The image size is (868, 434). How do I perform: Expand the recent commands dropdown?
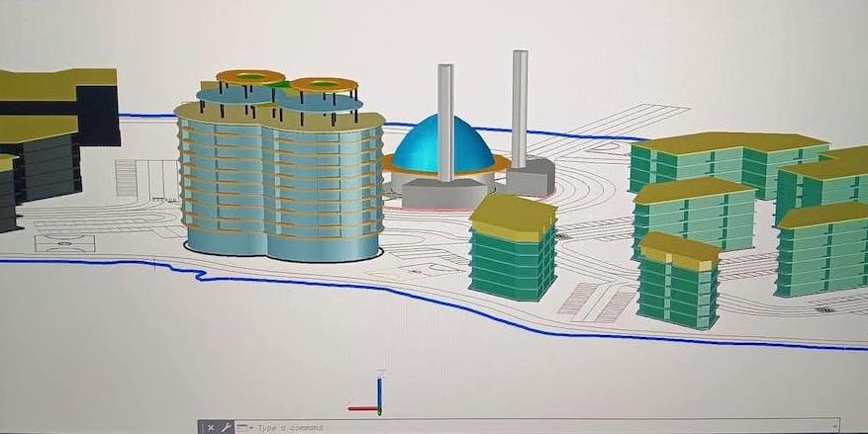pos(243,428)
